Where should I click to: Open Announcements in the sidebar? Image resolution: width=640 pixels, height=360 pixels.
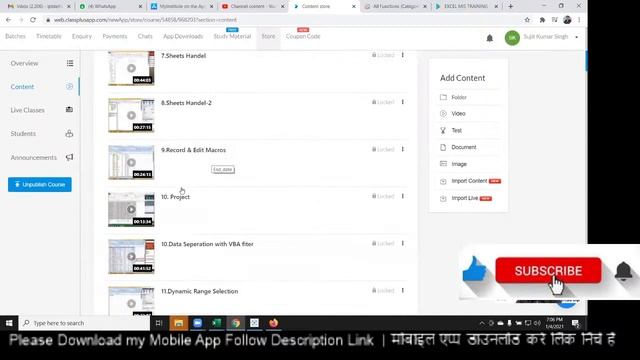(33, 158)
